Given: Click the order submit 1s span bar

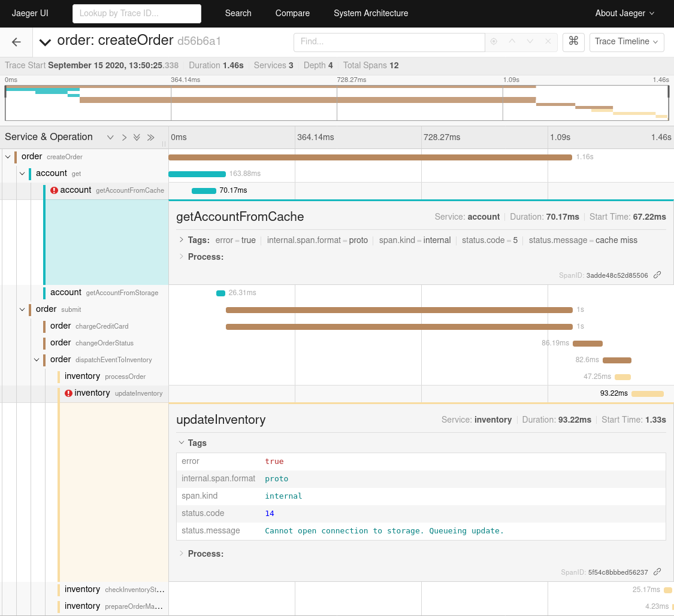Looking at the screenshot, I should [399, 310].
